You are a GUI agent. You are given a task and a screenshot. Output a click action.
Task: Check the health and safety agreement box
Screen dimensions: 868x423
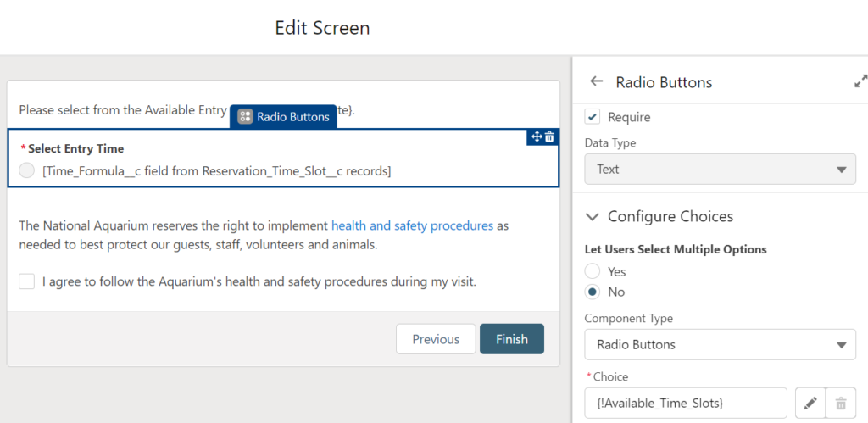tap(26, 281)
